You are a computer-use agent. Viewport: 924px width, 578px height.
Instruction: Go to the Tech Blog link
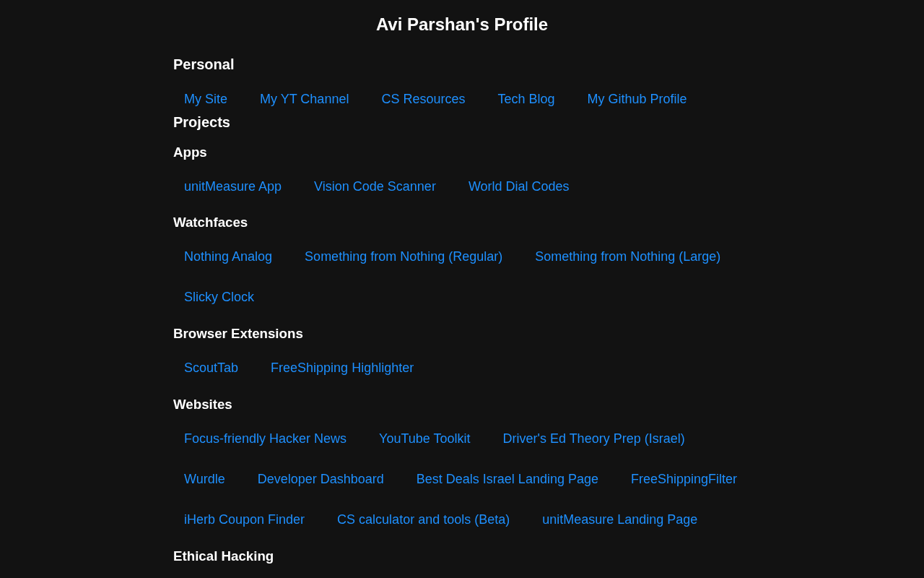pos(526,99)
